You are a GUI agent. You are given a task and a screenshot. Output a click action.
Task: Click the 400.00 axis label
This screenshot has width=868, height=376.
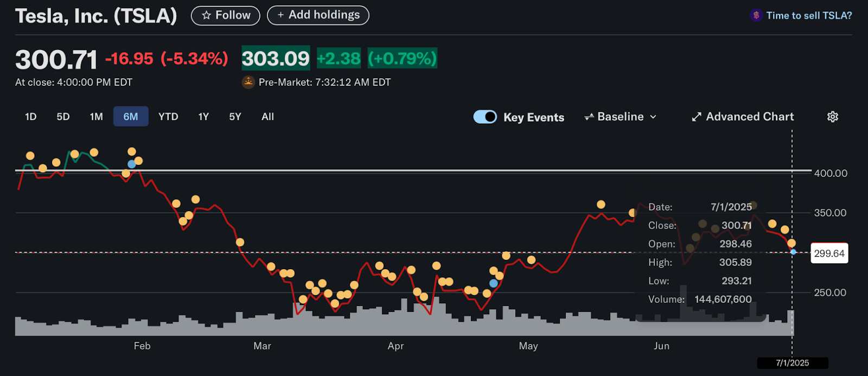click(831, 173)
